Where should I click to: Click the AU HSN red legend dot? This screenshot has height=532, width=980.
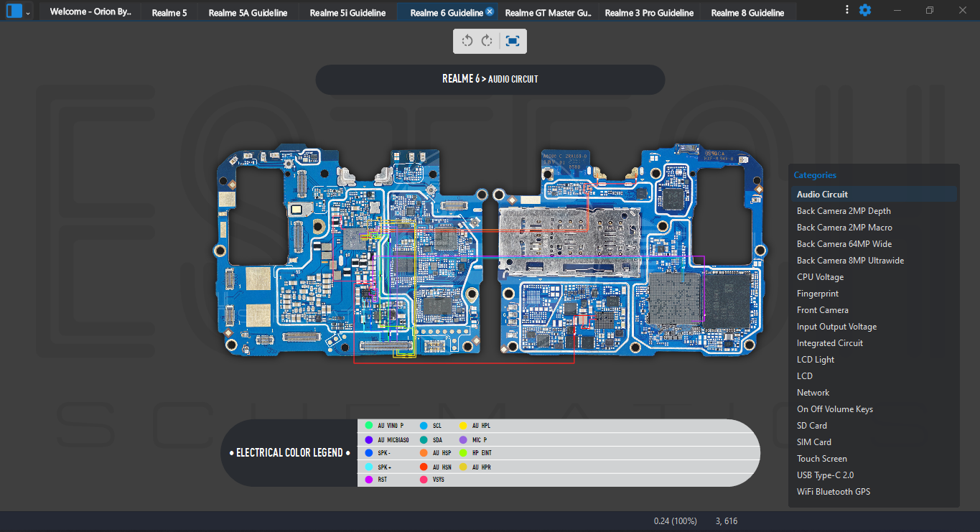click(x=424, y=467)
